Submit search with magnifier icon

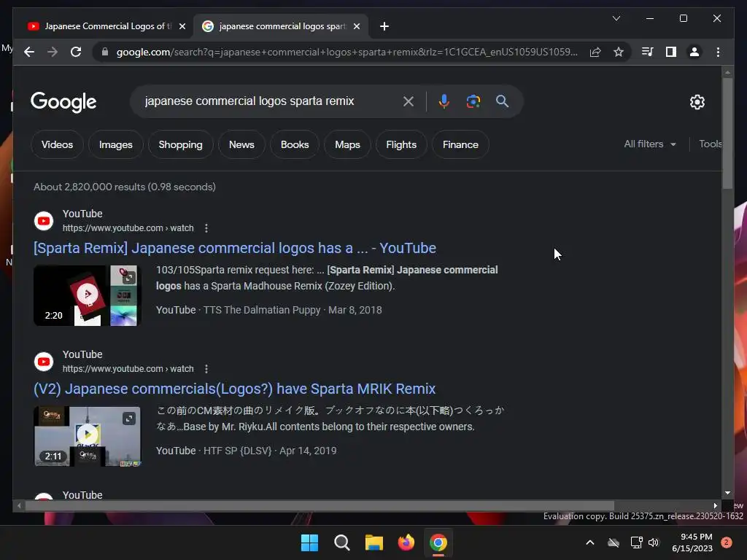tap(502, 101)
